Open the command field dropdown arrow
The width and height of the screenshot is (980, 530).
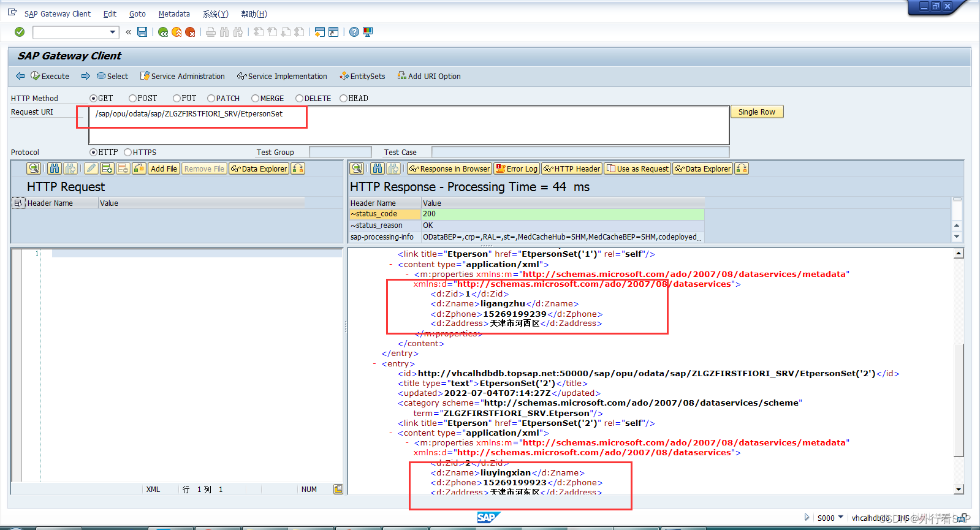click(x=113, y=32)
